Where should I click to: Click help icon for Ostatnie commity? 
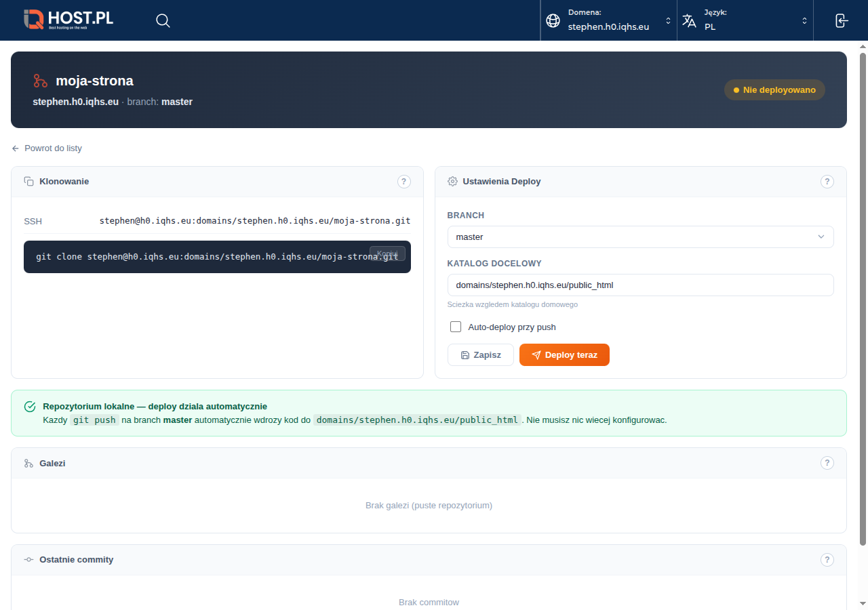(x=827, y=560)
